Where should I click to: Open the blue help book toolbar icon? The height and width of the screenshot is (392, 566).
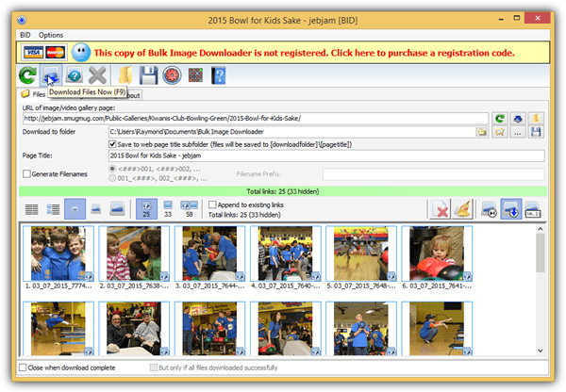[x=219, y=75]
